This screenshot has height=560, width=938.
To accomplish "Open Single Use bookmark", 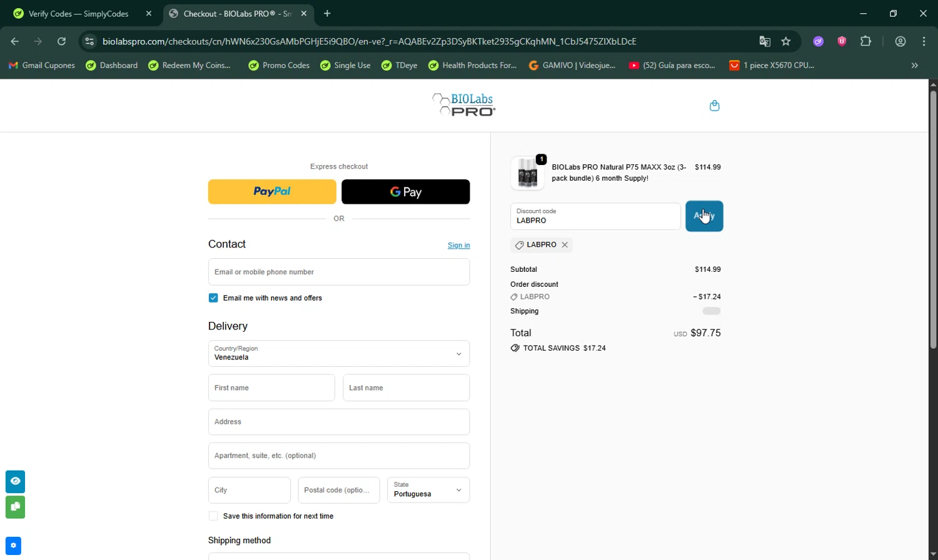I will click(x=345, y=65).
